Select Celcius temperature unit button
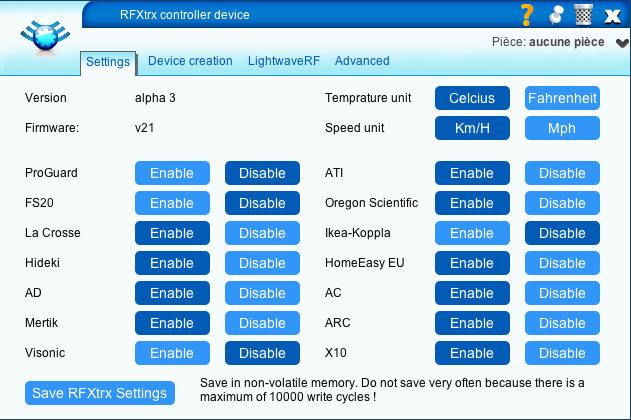This screenshot has height=420, width=631. [x=472, y=98]
